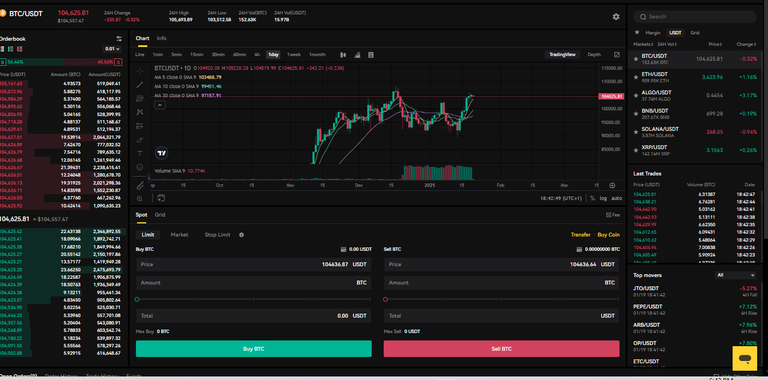This screenshot has height=380, width=768.
Task: Click the green Buy BTC button
Action: pyautogui.click(x=254, y=349)
